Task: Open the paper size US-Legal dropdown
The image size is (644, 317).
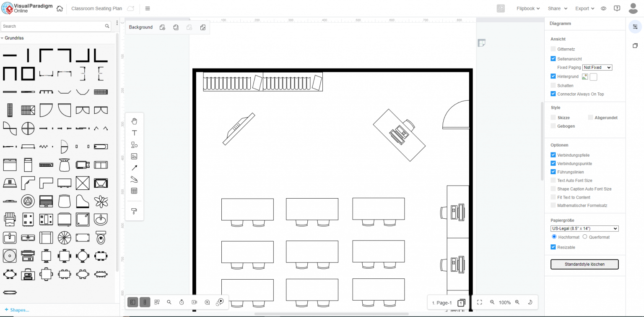Action: pos(584,228)
